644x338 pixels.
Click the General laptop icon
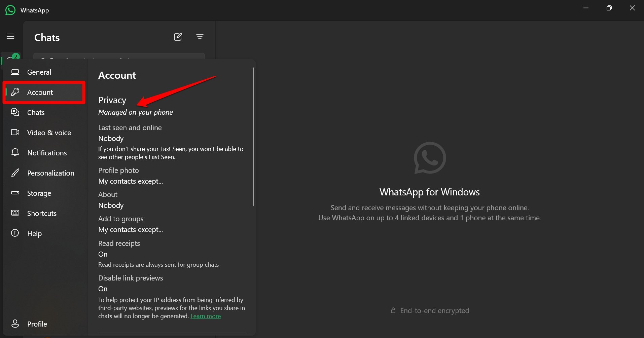15,72
